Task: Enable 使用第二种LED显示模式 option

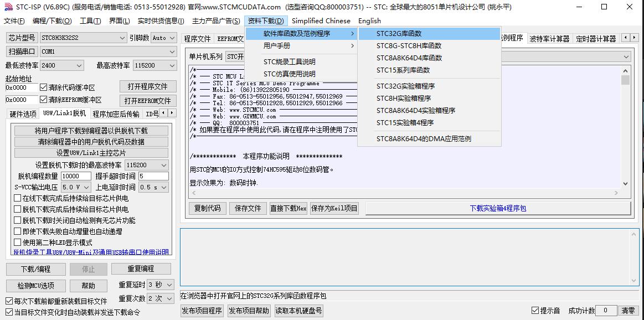Action: [17, 242]
